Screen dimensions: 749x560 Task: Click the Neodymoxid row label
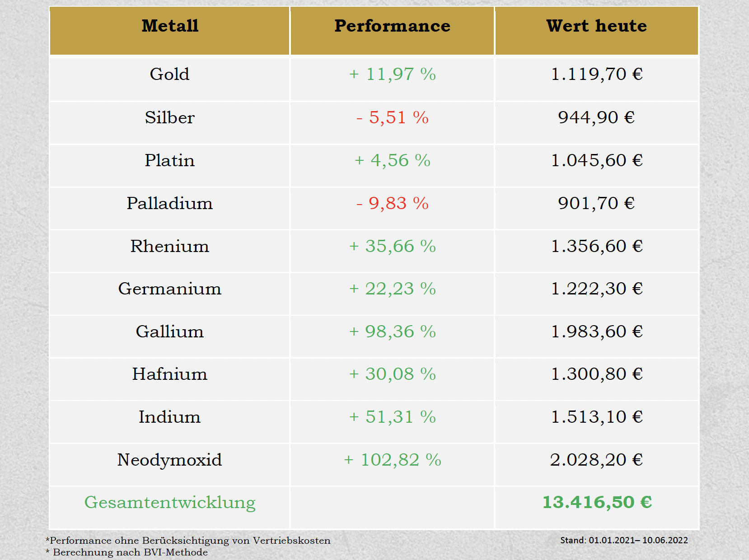pos(169,460)
